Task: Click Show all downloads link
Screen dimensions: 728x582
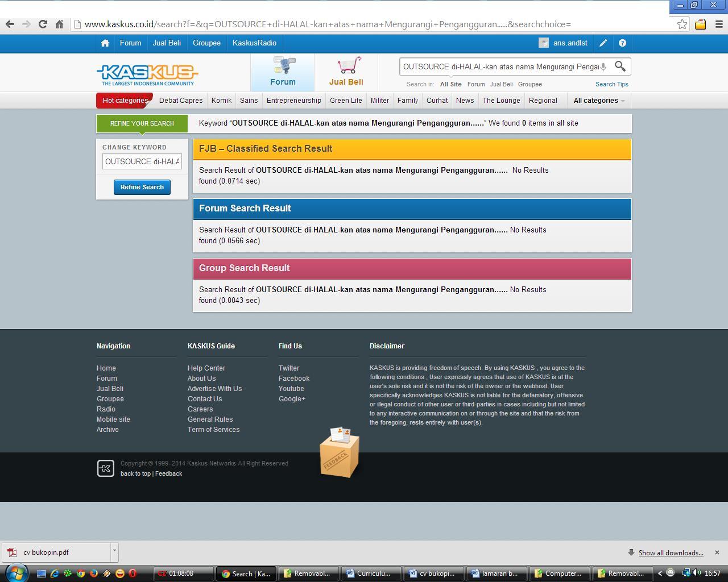Action: (x=671, y=553)
